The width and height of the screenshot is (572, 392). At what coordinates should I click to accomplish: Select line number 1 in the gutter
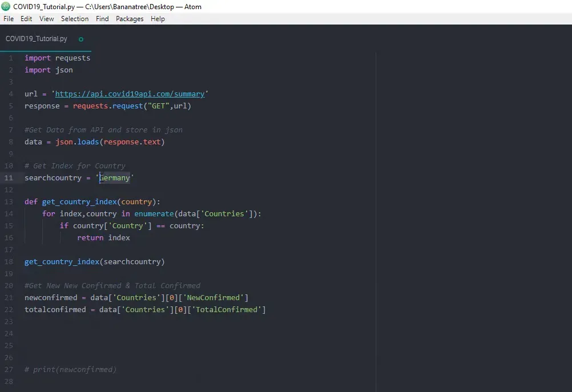(x=11, y=58)
